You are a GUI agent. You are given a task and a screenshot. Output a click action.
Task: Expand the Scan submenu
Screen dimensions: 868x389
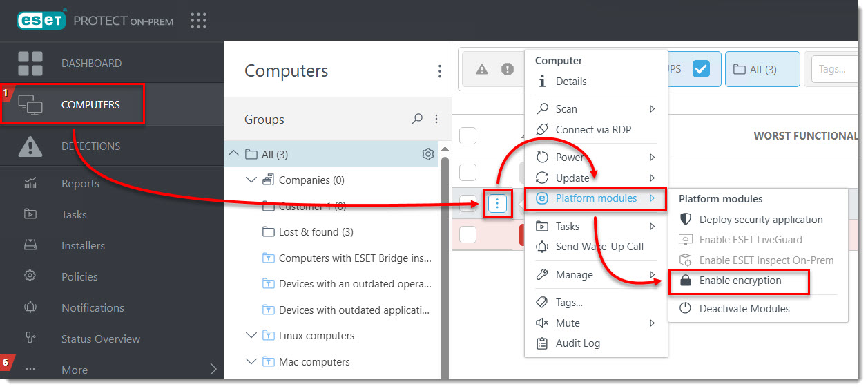[x=597, y=109]
